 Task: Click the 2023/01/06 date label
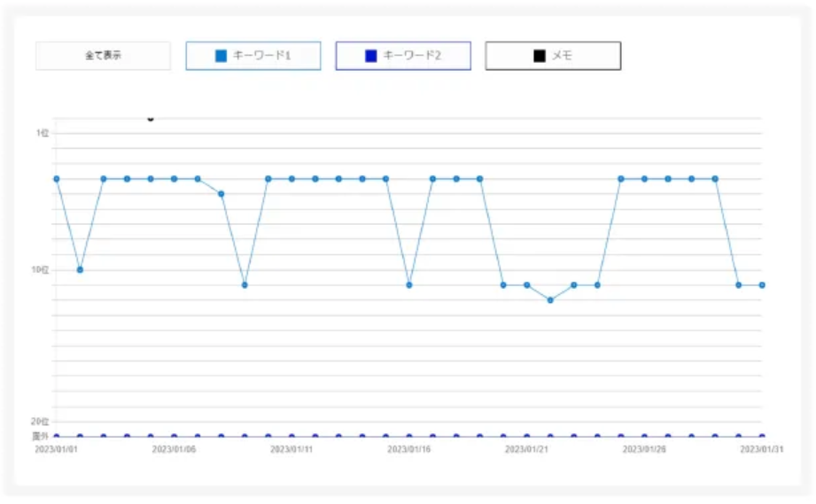(x=174, y=449)
